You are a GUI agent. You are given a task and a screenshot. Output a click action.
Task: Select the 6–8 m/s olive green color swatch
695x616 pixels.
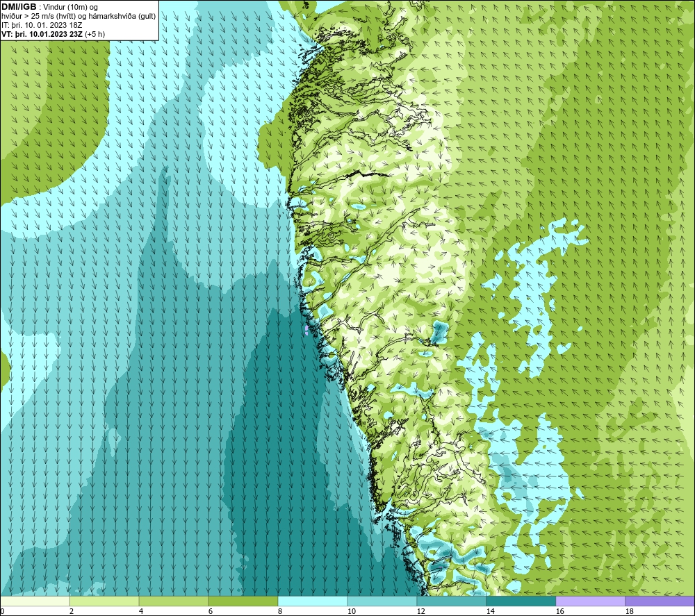[x=243, y=601]
